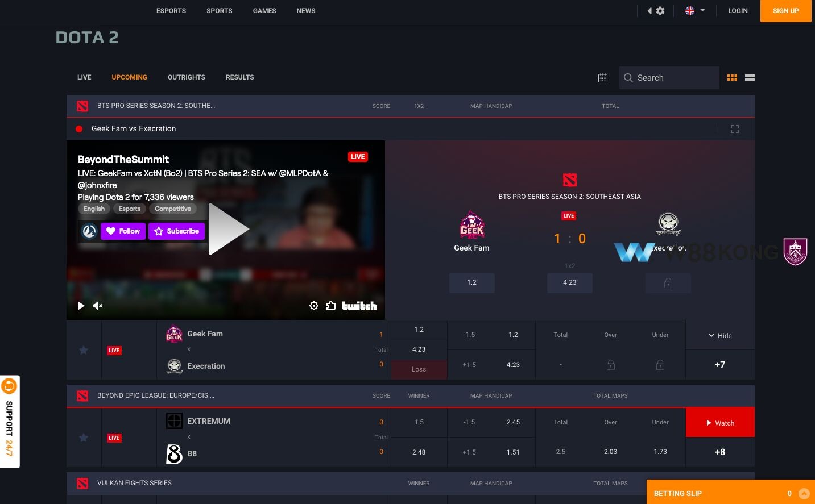
Task: Open the language flag dropdown
Action: click(x=694, y=11)
